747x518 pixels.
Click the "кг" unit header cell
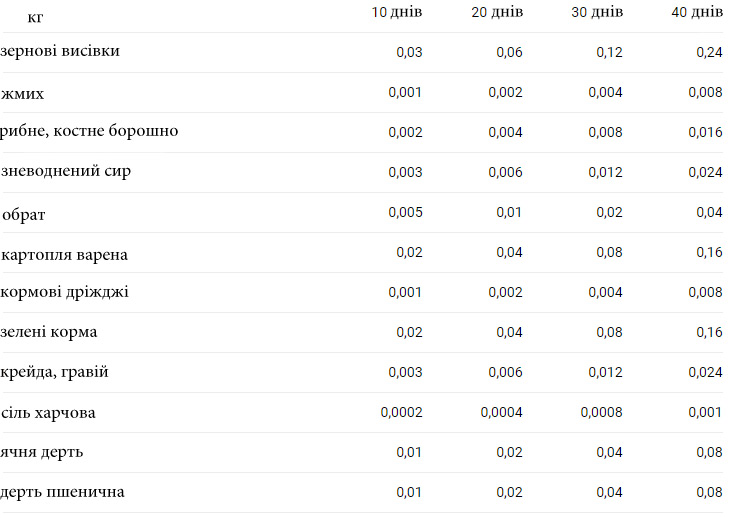click(35, 17)
